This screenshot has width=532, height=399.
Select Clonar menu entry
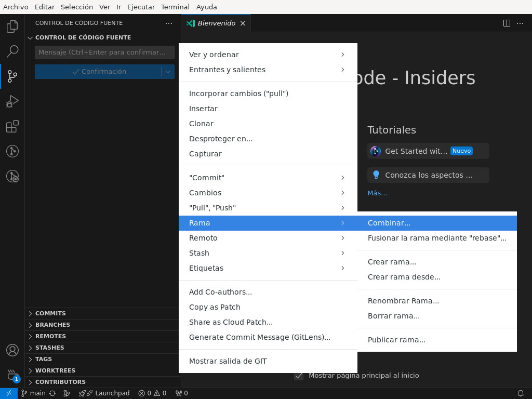pyautogui.click(x=268, y=124)
